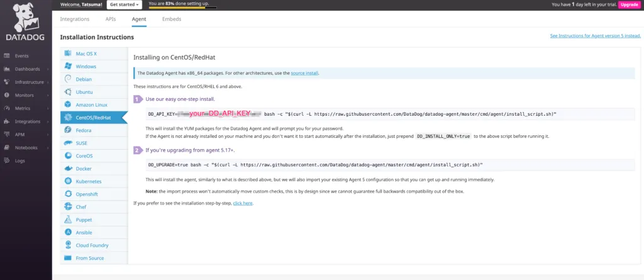Click the APM sidebar icon
This screenshot has width=644, height=280.
click(6, 135)
